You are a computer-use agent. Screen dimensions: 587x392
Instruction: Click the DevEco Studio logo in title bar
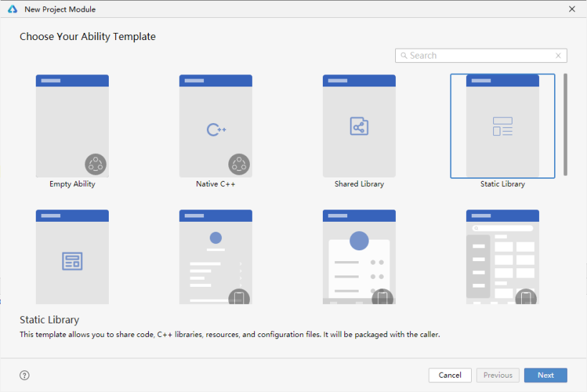(13, 9)
